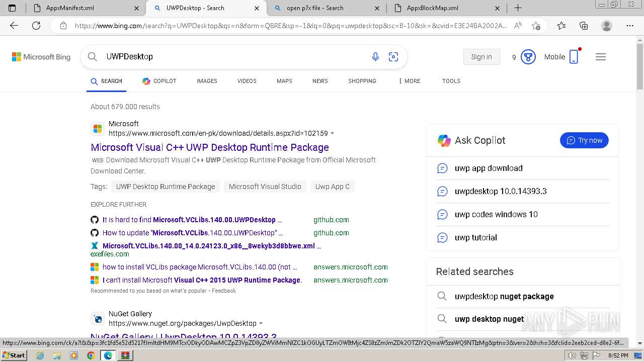The image size is (644, 362).
Task: Launch Chrome from taskbar
Action: coord(91,355)
